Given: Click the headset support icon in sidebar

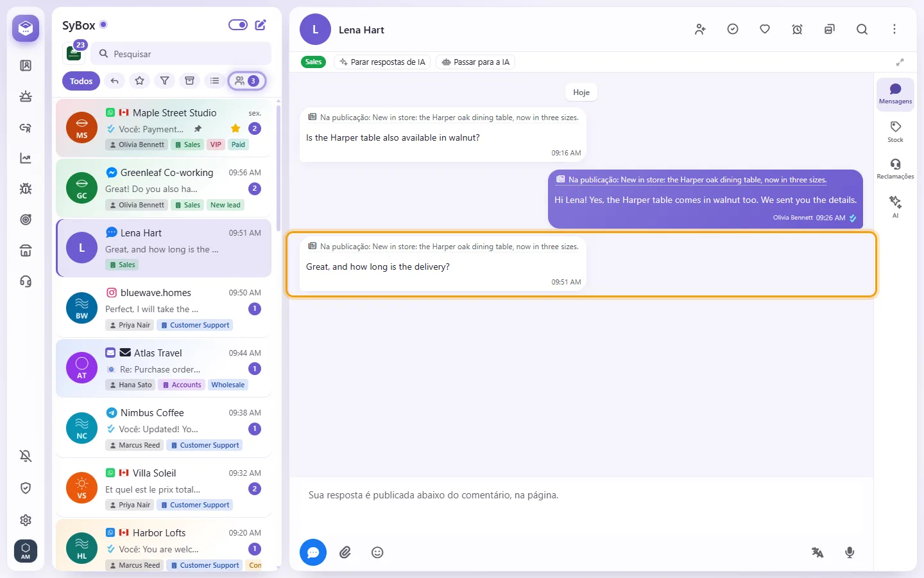Looking at the screenshot, I should point(26,281).
